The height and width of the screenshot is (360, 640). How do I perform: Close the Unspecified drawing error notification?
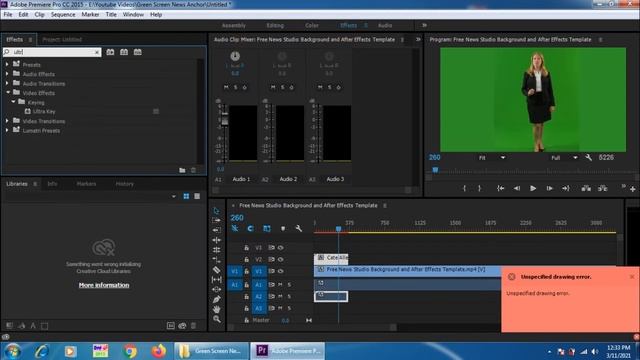point(632,276)
